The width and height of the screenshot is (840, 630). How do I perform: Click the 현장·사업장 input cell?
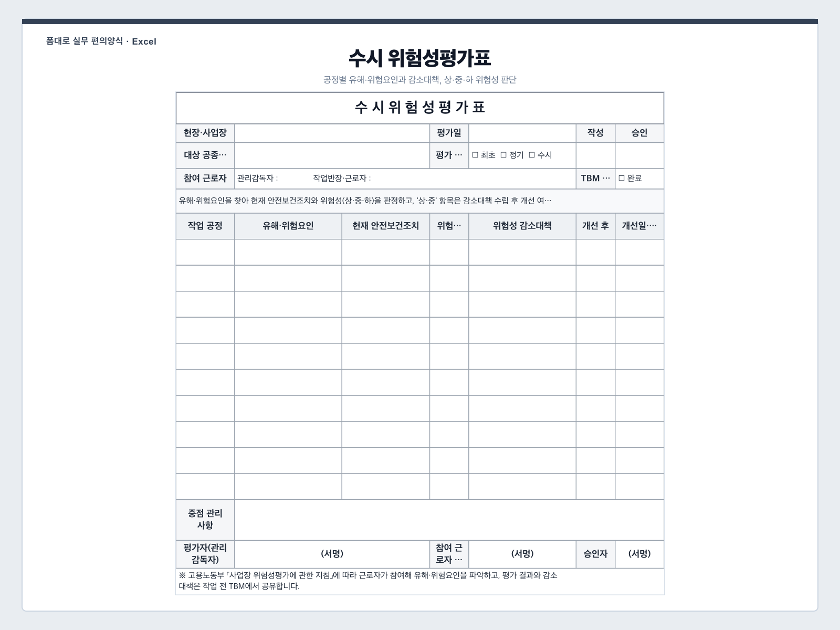pos(332,133)
